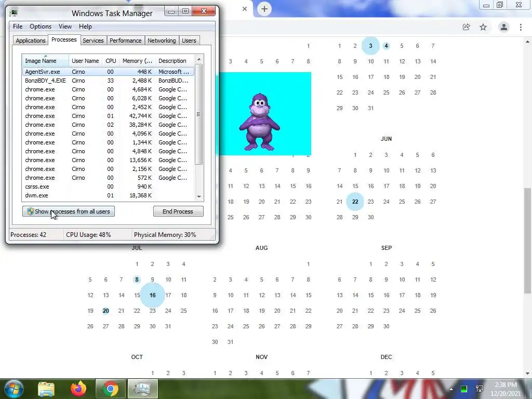Open the Task Manager Options menu

[41, 26]
